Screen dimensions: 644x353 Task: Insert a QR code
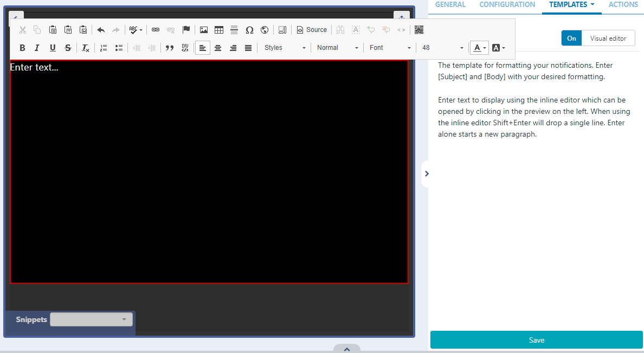click(419, 30)
